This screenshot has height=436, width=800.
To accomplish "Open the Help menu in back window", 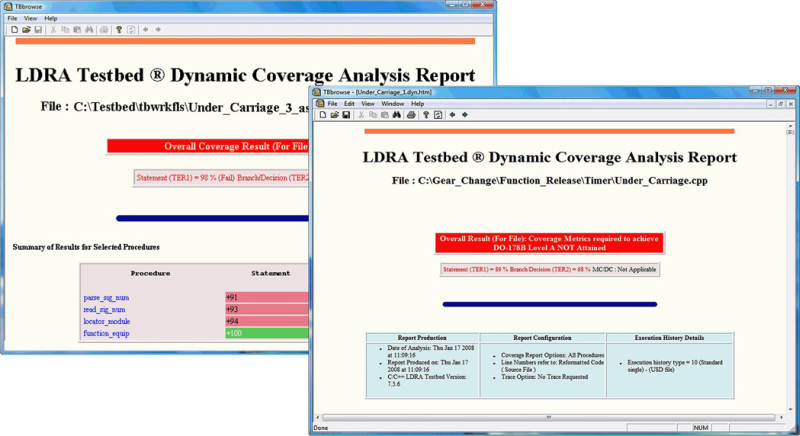I will tap(51, 18).
